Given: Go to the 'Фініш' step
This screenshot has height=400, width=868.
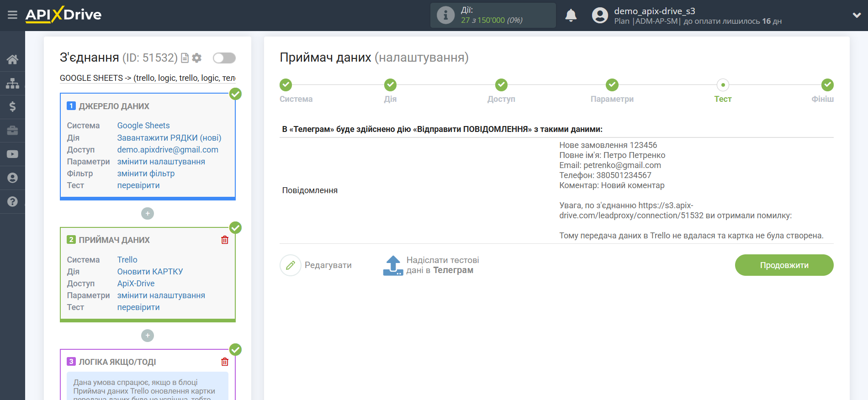Looking at the screenshot, I should [827, 85].
